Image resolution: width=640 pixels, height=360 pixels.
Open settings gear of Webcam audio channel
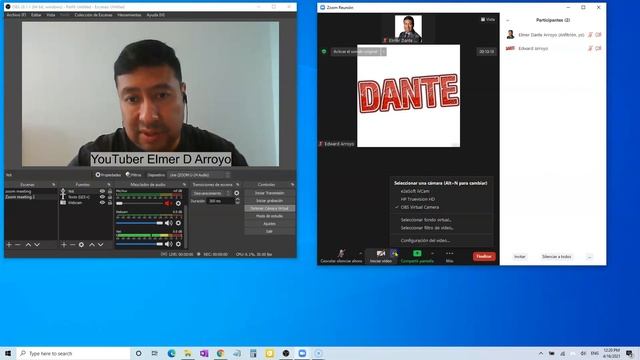[x=178, y=223]
